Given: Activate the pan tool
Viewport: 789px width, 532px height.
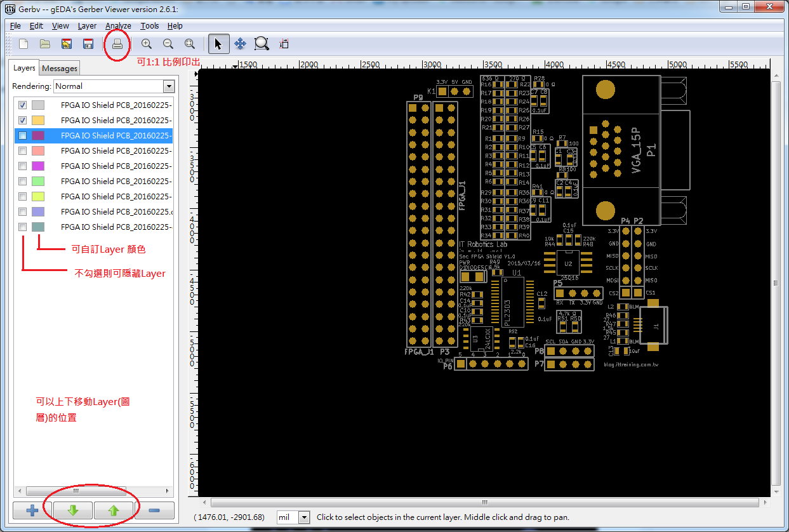Looking at the screenshot, I should (240, 43).
